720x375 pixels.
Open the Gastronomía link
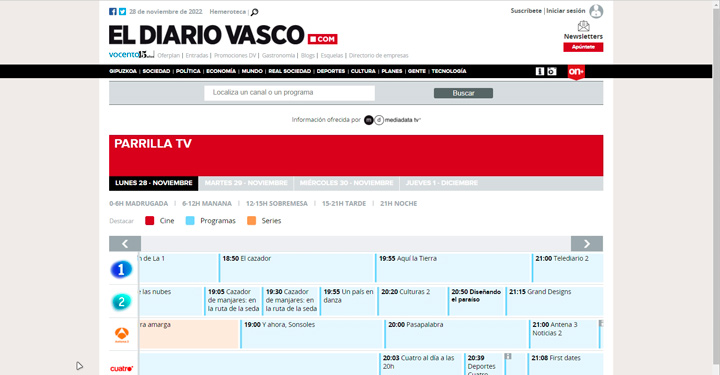pos(278,56)
